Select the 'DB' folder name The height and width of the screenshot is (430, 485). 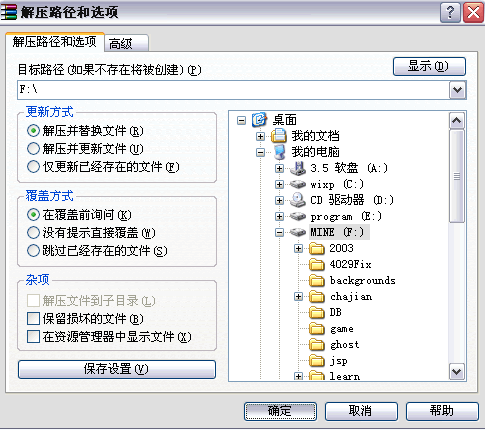(x=336, y=312)
